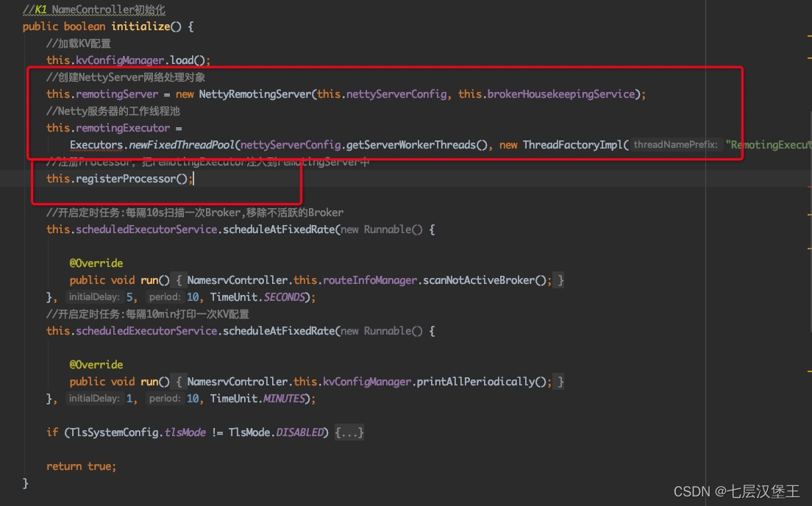Click remotingExecutor in the assignment line

tap(123, 128)
